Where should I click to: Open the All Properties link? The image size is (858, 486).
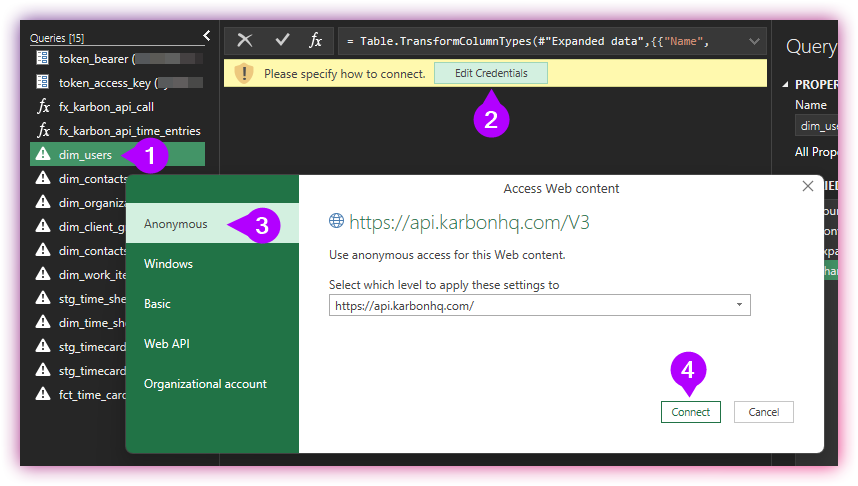816,152
